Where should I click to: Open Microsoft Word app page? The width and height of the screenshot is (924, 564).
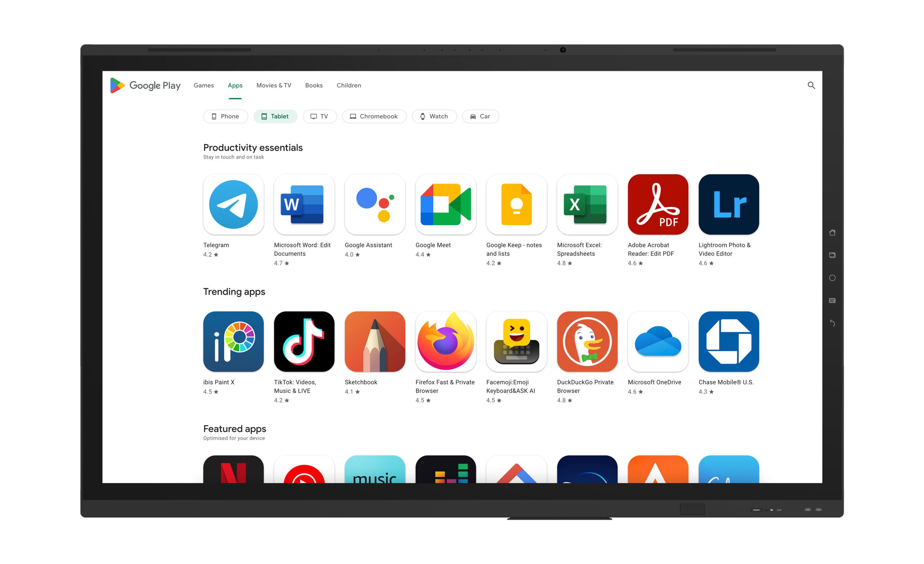[x=305, y=204]
